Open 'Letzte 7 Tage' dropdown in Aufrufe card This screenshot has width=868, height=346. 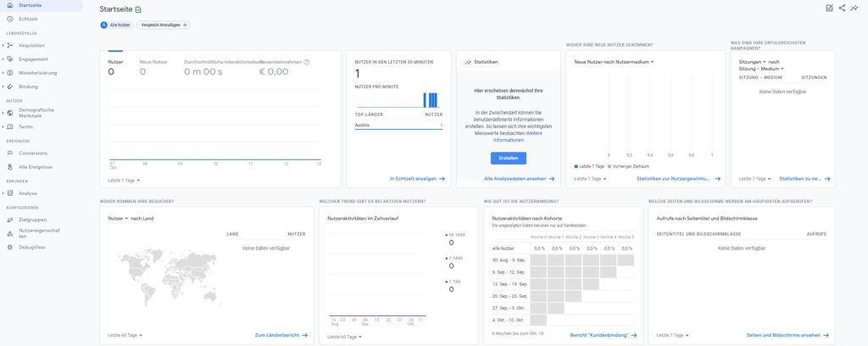(x=672, y=336)
